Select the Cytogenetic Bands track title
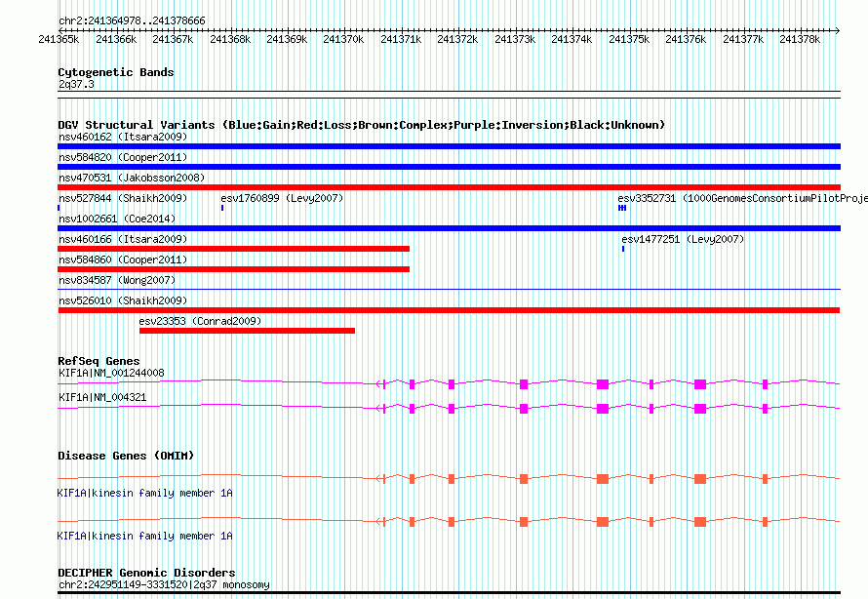Viewport: 868px width, 599px height. 116,72
